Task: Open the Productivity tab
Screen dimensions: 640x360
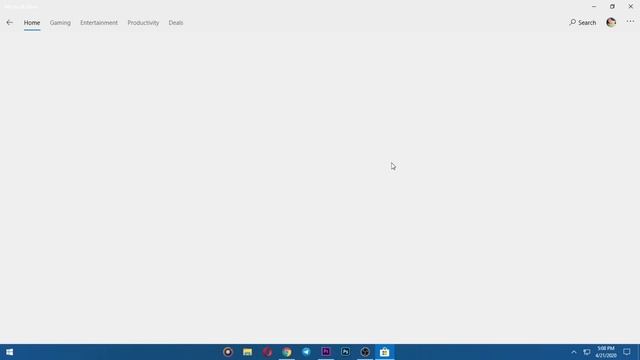Action: pos(143,22)
